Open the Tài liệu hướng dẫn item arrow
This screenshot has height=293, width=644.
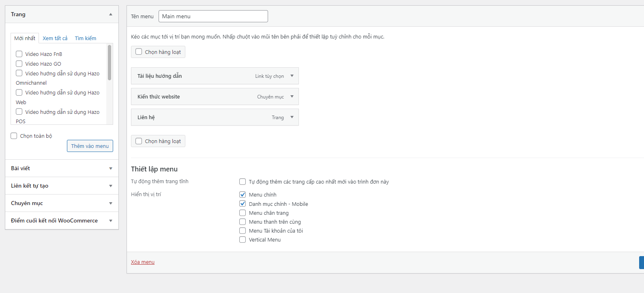pyautogui.click(x=292, y=76)
